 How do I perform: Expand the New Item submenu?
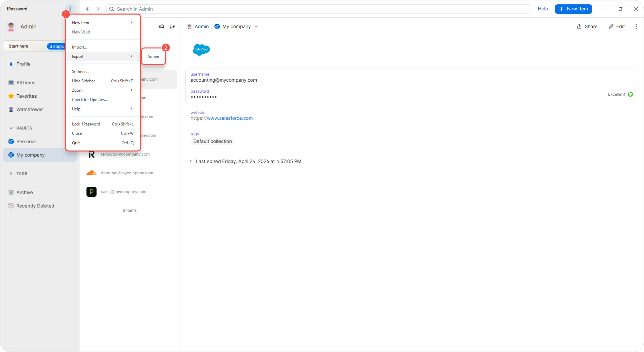102,23
